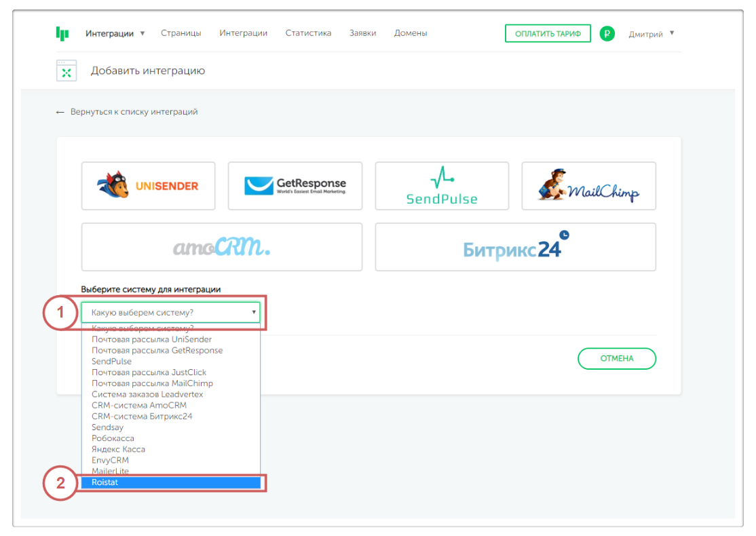
Task: Click the ОТМЕНА button
Action: tap(616, 358)
